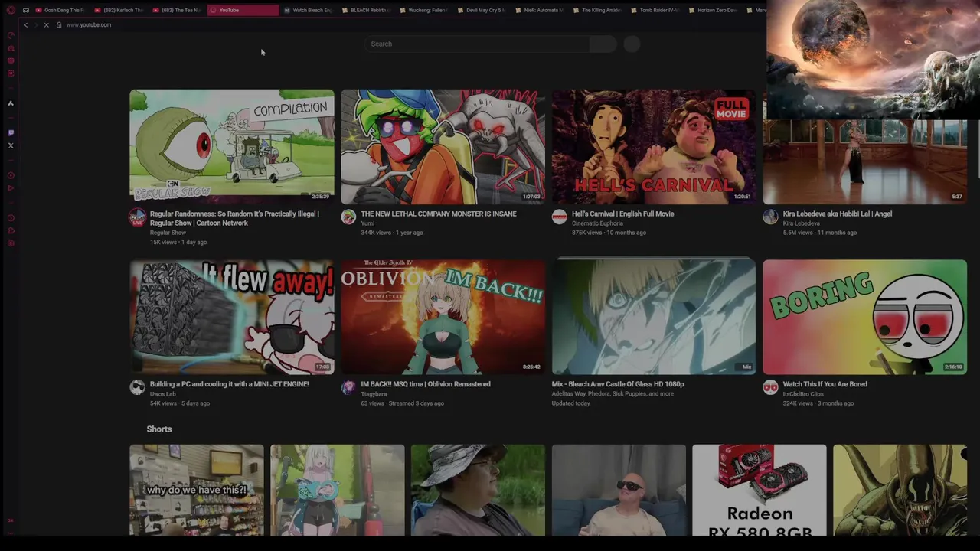Open the alien creature short
The image size is (980, 551).
900,490
